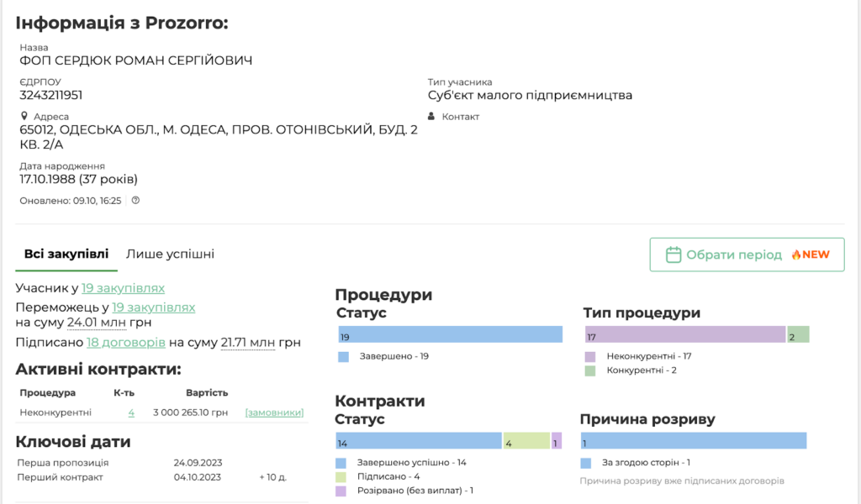
Task: Click the Завершено успішно legend color swatch
Action: [341, 463]
